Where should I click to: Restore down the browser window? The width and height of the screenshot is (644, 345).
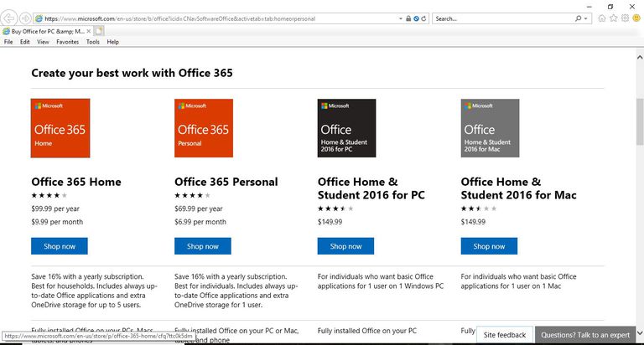click(610, 7)
